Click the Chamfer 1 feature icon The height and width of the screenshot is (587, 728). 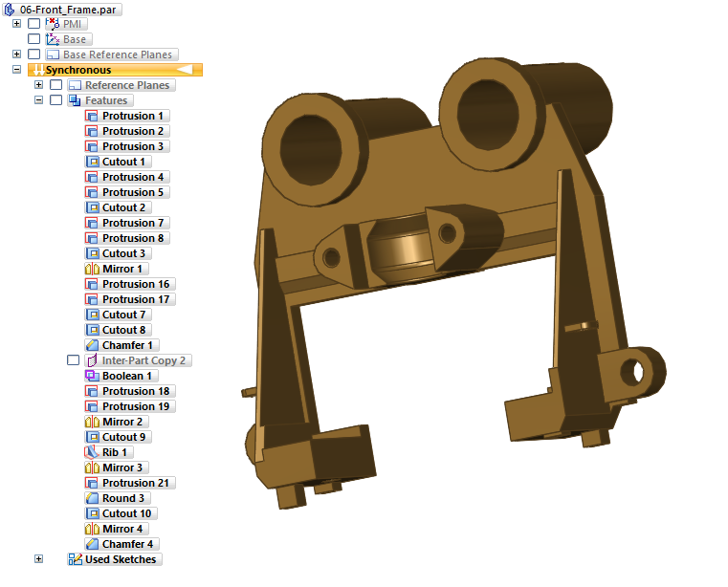(x=92, y=346)
